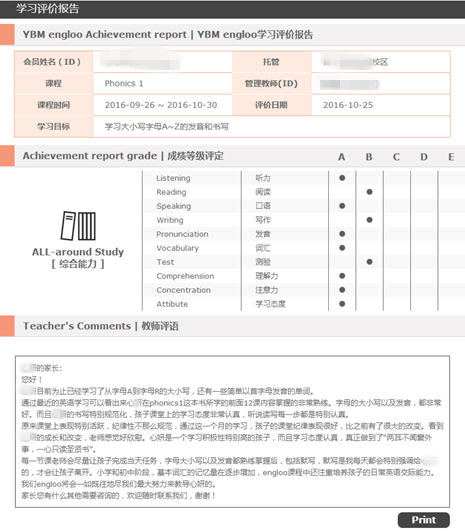The width and height of the screenshot is (465, 532).
Task: Click the Teacher's Comments heading
Action: point(100,326)
